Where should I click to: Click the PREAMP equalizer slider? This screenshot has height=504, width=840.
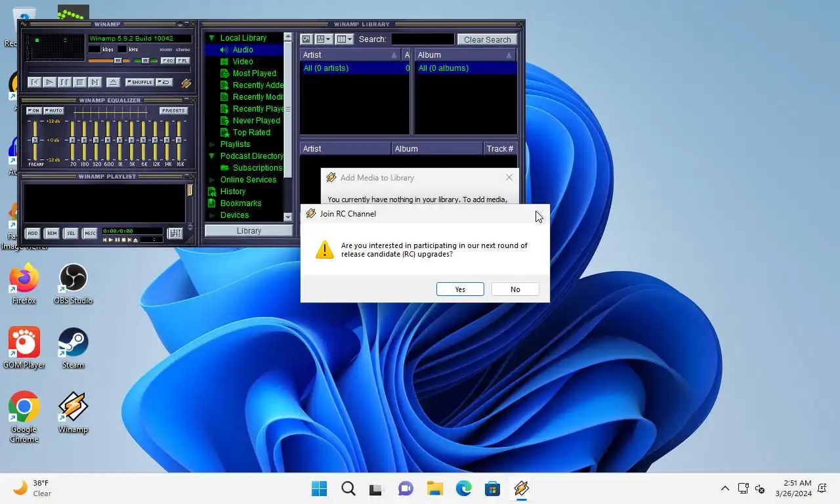click(x=35, y=140)
